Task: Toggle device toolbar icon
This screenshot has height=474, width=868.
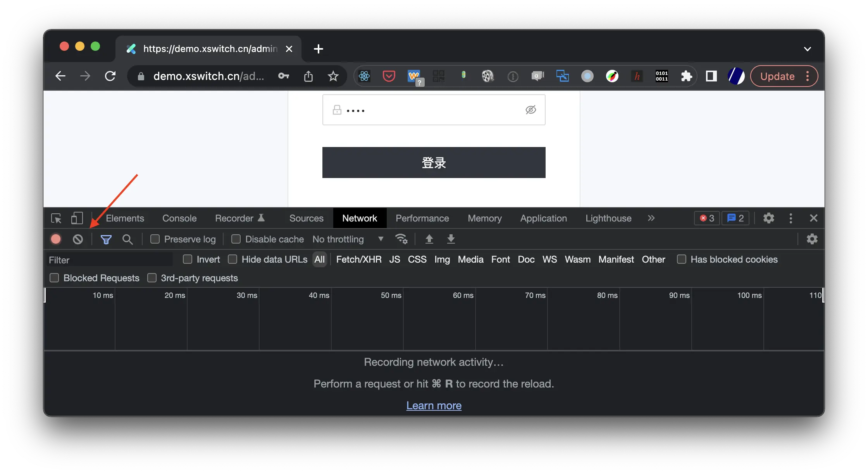Action: coord(77,218)
